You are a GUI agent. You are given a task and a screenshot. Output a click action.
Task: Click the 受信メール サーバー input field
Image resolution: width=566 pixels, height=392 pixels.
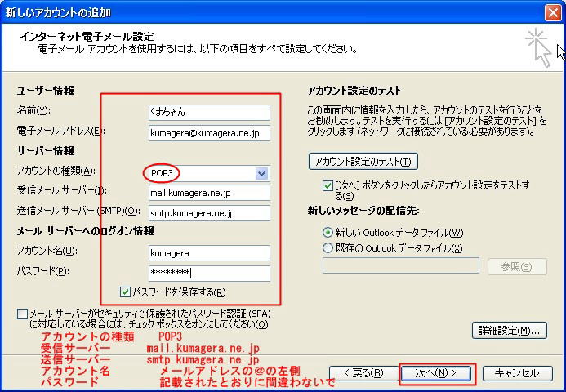[x=209, y=193]
